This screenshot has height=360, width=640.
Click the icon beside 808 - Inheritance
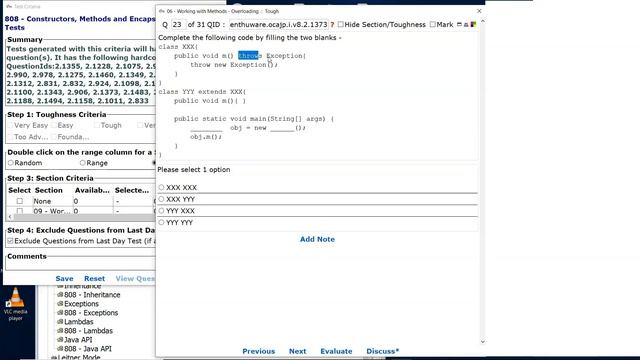coord(60,295)
